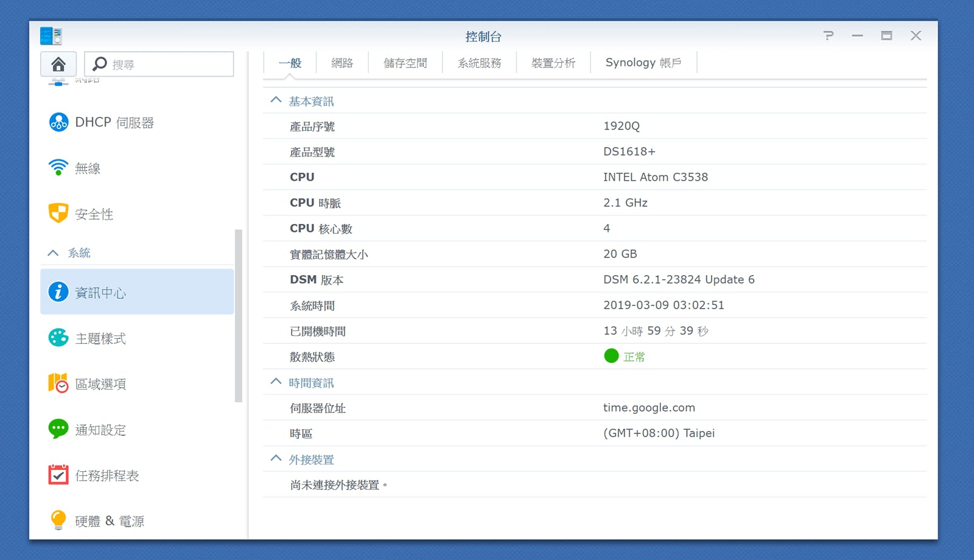The width and height of the screenshot is (974, 560).
Task: Collapse the 外接裝置 section
Action: pyautogui.click(x=276, y=458)
